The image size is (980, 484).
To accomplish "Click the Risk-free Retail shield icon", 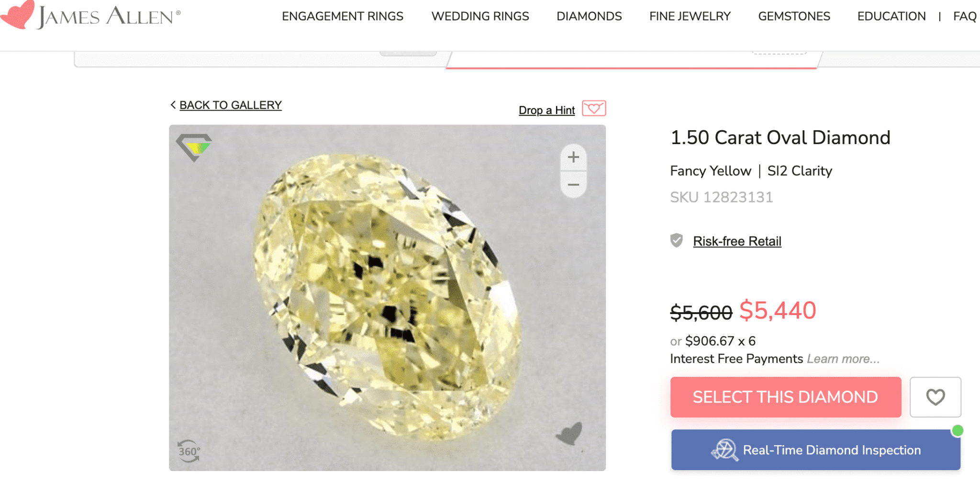I will [x=677, y=240].
